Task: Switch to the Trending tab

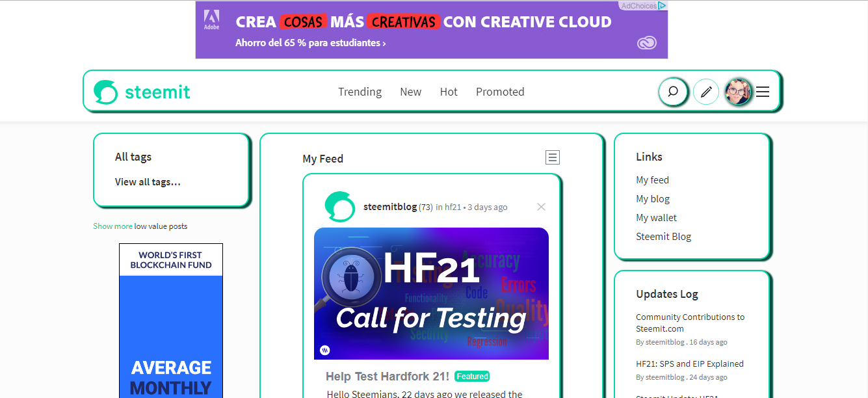Action: (x=360, y=92)
